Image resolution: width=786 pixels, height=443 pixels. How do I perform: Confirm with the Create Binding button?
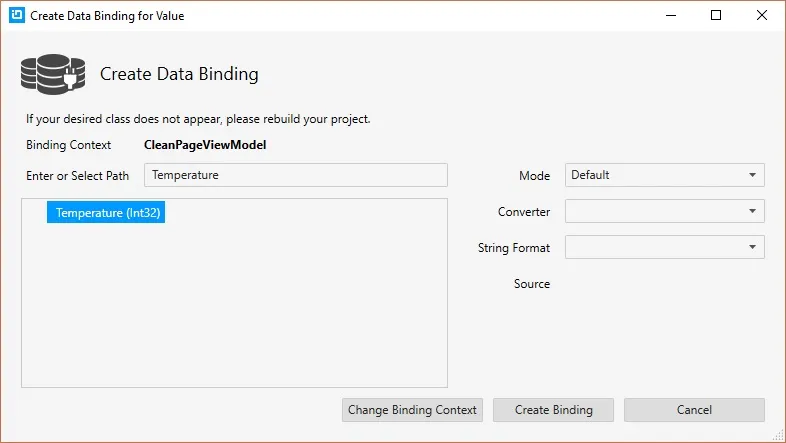pyautogui.click(x=553, y=410)
